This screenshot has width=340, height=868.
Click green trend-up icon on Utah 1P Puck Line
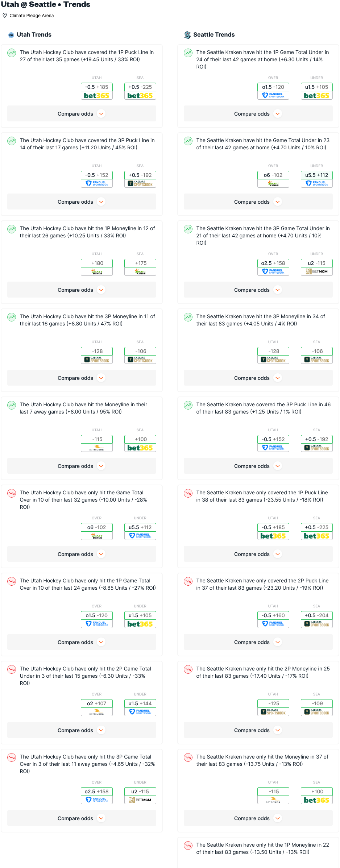click(x=12, y=53)
